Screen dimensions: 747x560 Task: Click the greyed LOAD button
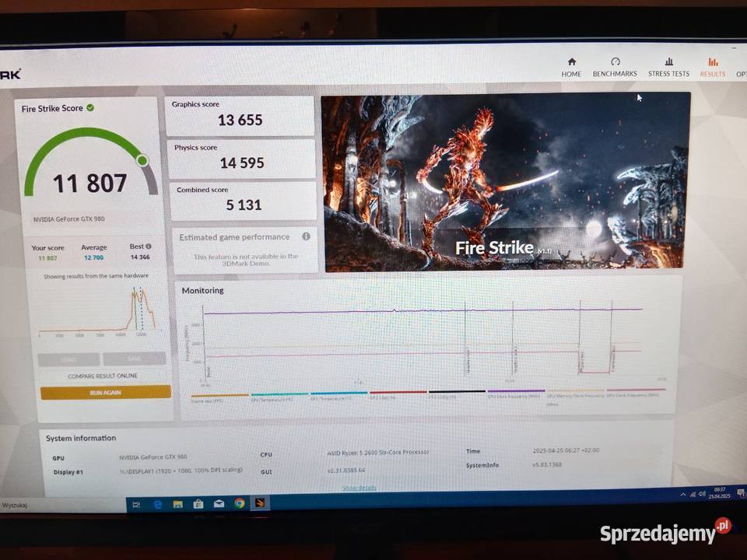coord(68,359)
